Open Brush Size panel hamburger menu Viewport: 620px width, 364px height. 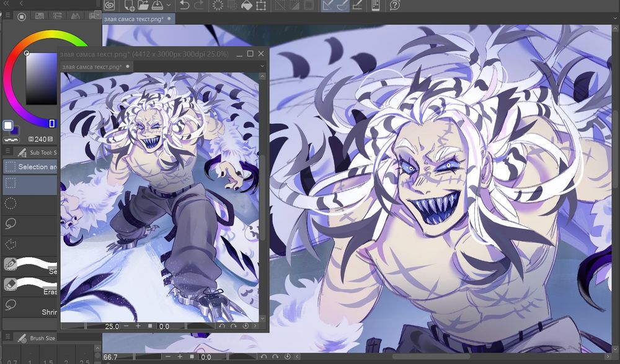pos(7,336)
